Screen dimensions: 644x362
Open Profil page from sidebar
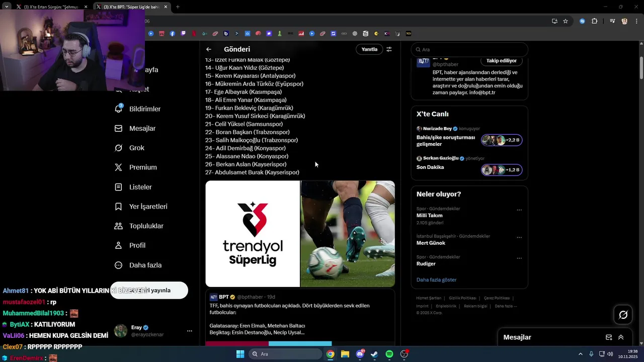130,245
